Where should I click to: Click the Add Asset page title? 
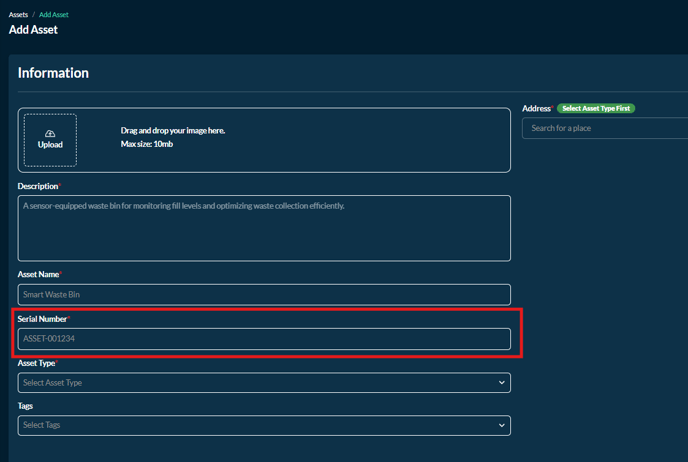[33, 30]
